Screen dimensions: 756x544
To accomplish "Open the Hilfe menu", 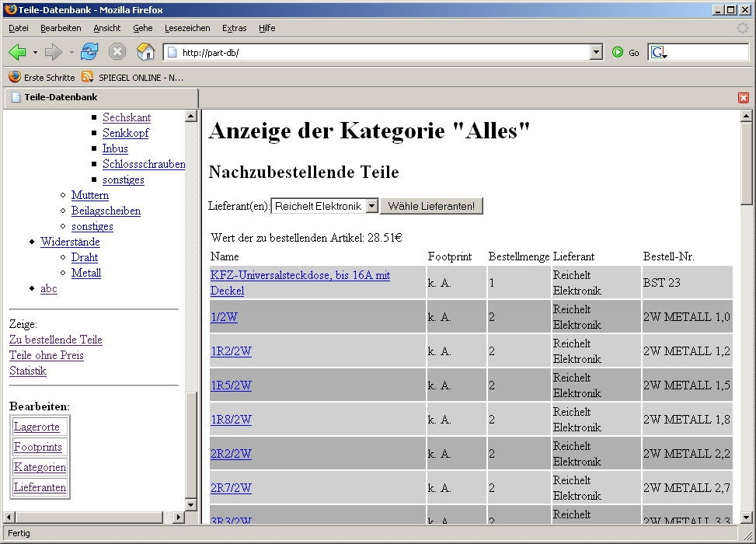I will [x=267, y=28].
